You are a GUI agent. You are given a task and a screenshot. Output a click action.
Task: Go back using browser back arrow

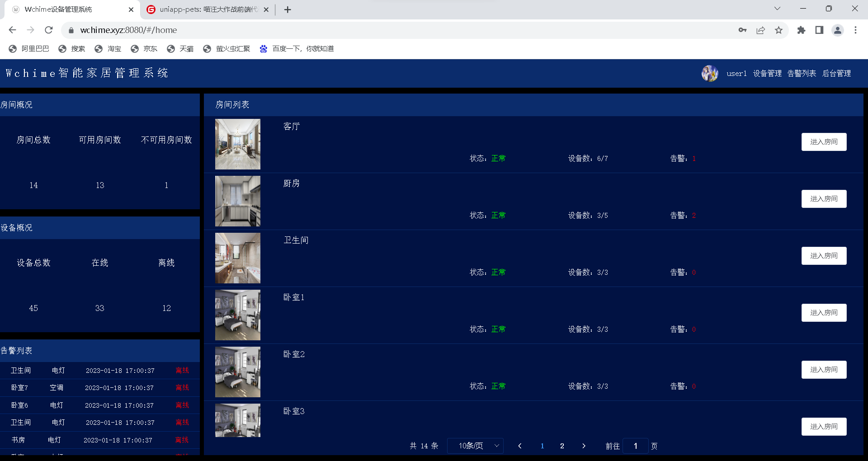12,30
